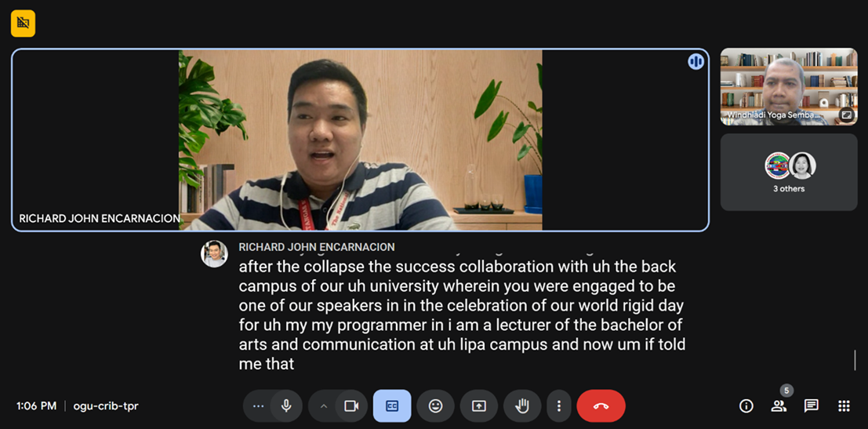Click the captions scrollbar handle
The width and height of the screenshot is (868, 429).
point(855,360)
